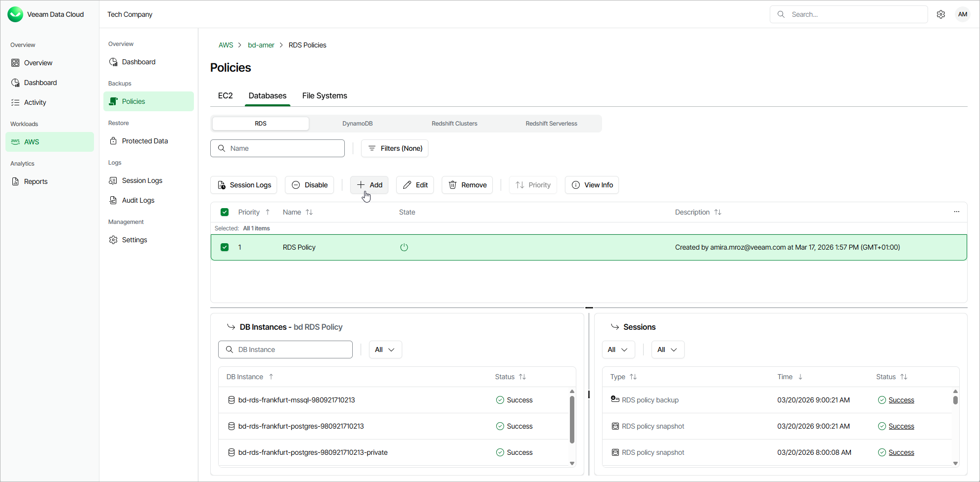Uncheck the RDS Policy row checkbox
This screenshot has width=980, height=482.
pyautogui.click(x=225, y=247)
